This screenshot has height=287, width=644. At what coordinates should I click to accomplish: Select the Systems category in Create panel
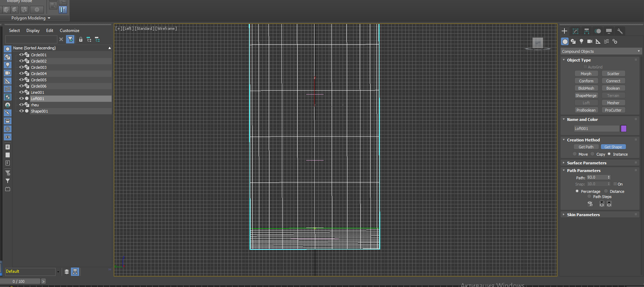[x=615, y=41]
